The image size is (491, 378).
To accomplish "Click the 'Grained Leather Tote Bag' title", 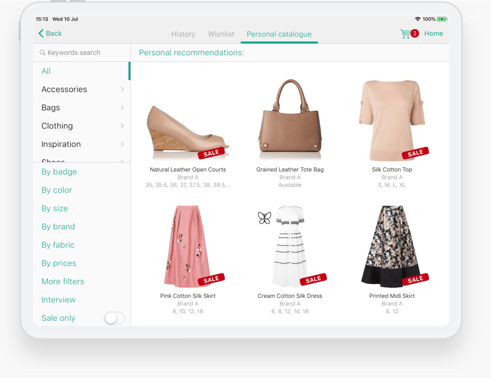I will (x=290, y=170).
